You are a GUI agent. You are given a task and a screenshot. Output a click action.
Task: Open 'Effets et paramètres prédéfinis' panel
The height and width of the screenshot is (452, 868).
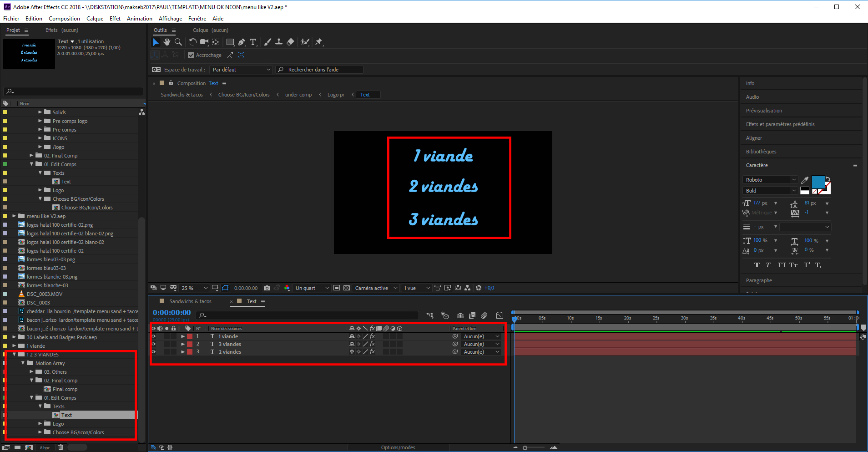[780, 124]
